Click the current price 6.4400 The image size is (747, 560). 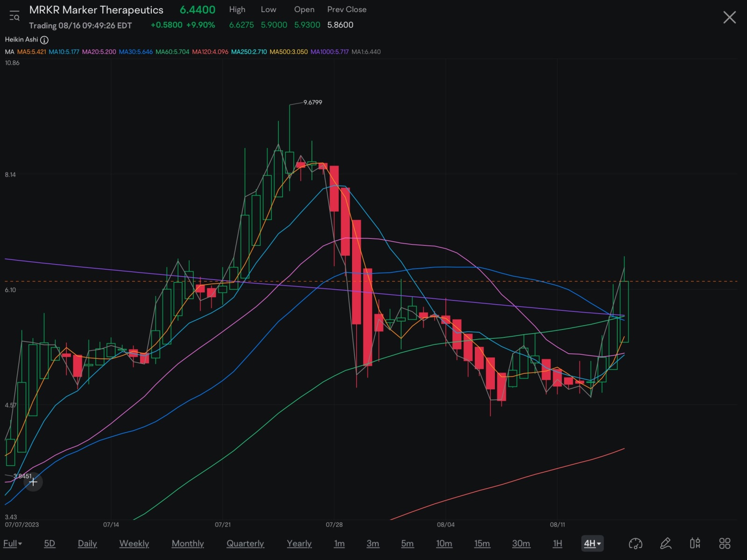197,10
